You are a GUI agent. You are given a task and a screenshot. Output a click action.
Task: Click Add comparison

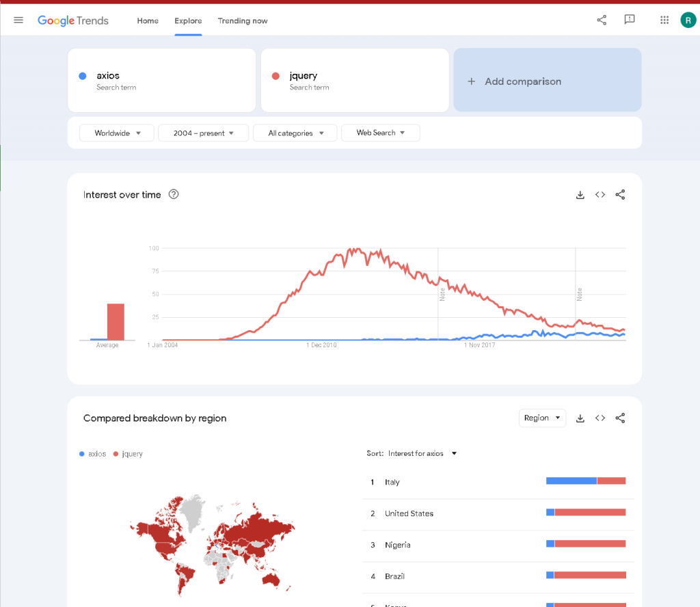click(548, 81)
